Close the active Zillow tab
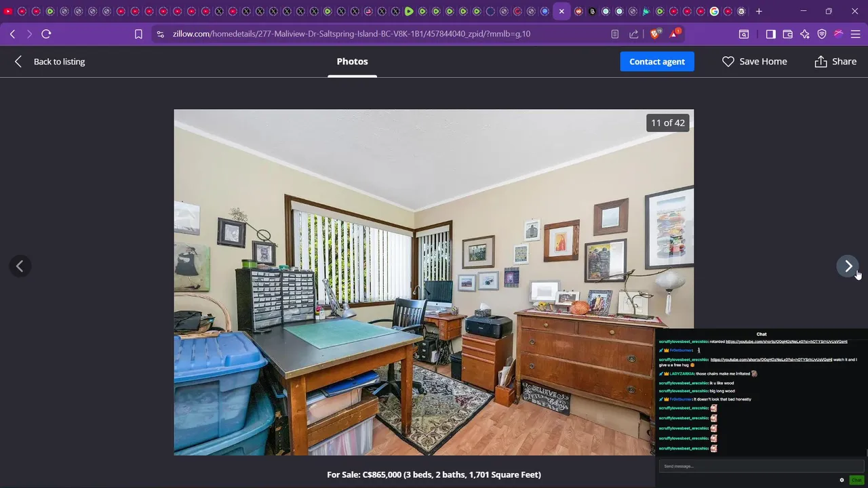The height and width of the screenshot is (488, 868). pyautogui.click(x=561, y=12)
